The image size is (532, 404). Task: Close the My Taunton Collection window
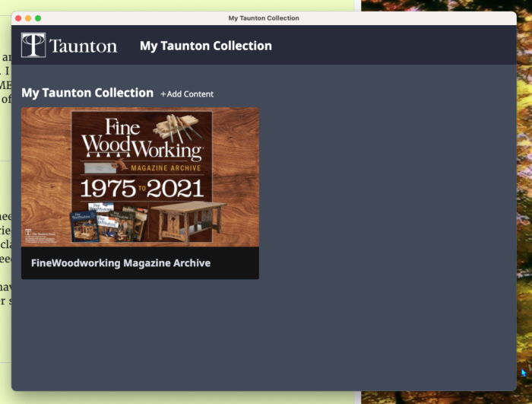[x=18, y=18]
